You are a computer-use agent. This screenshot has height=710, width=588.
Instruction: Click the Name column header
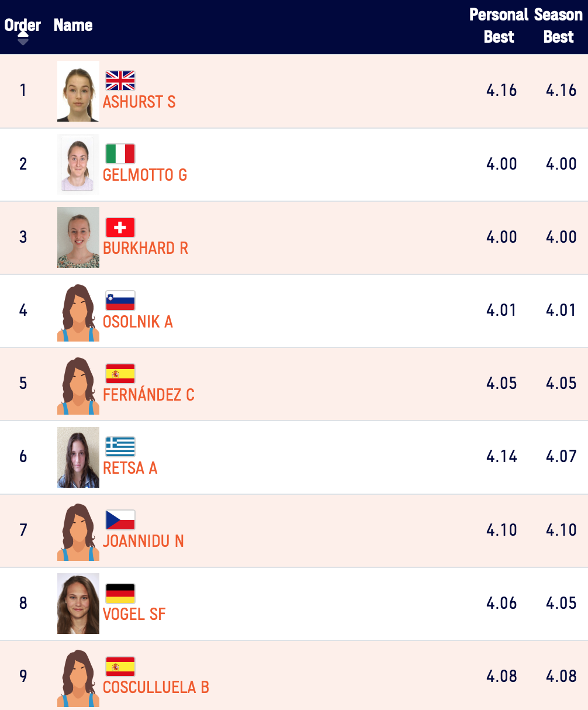point(73,25)
